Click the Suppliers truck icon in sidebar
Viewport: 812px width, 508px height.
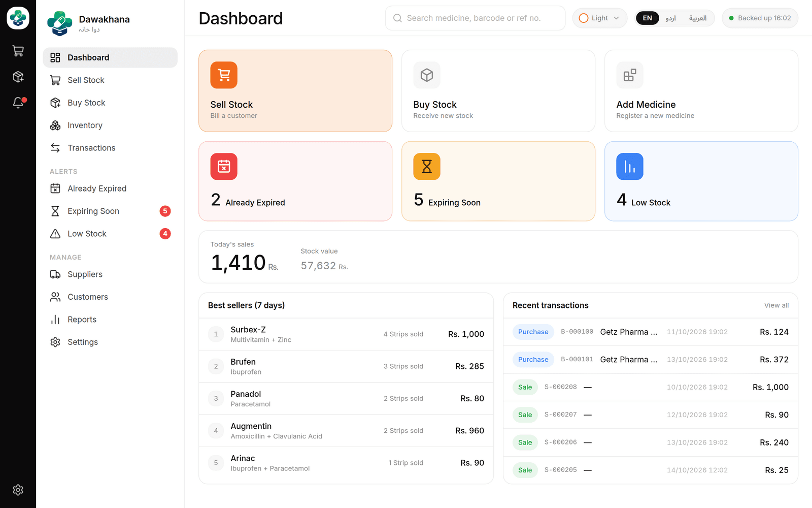click(55, 274)
